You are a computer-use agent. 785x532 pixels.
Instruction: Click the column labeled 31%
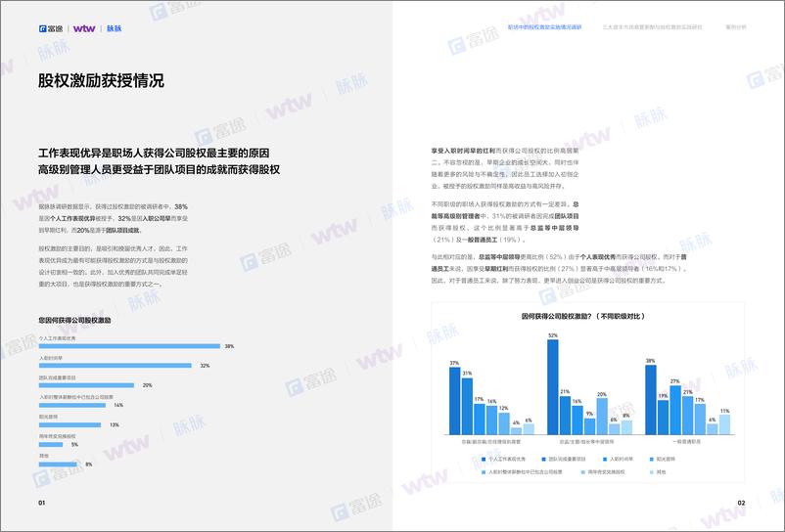click(467, 406)
